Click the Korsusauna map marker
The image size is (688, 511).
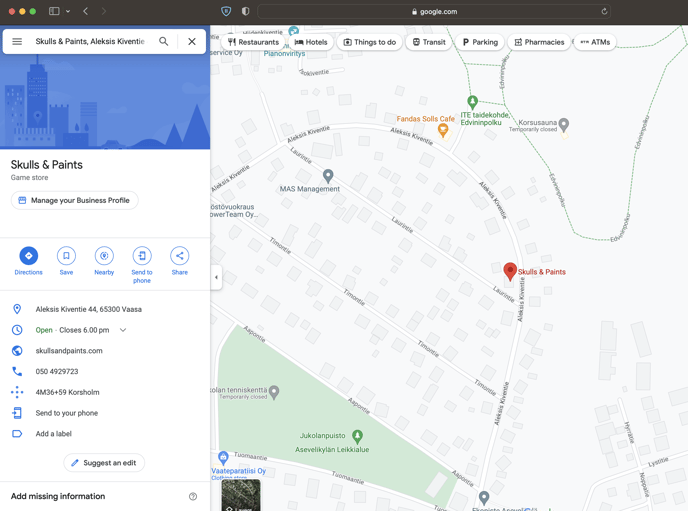[564, 125]
